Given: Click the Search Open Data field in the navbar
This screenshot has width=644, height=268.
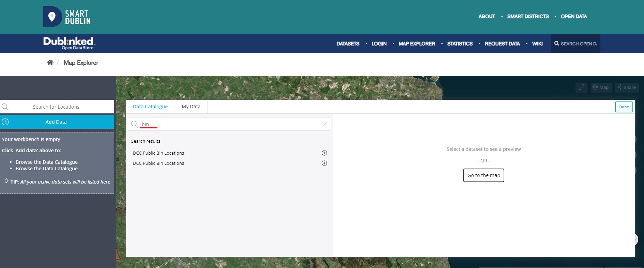Looking at the screenshot, I should click(x=579, y=44).
